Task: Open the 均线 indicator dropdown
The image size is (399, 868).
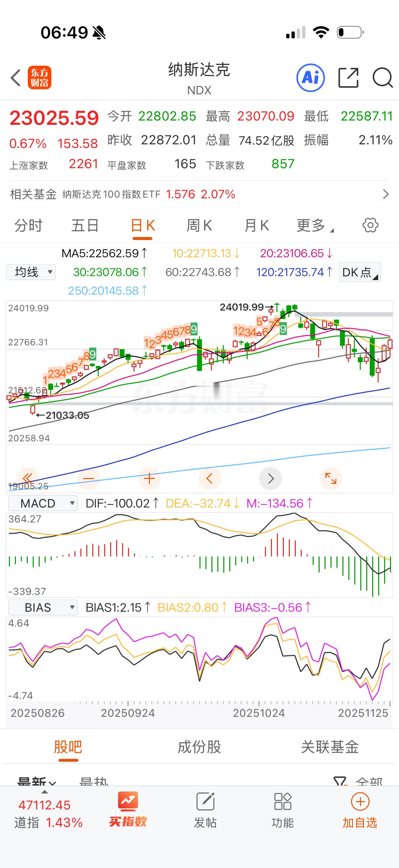Action: click(x=31, y=272)
